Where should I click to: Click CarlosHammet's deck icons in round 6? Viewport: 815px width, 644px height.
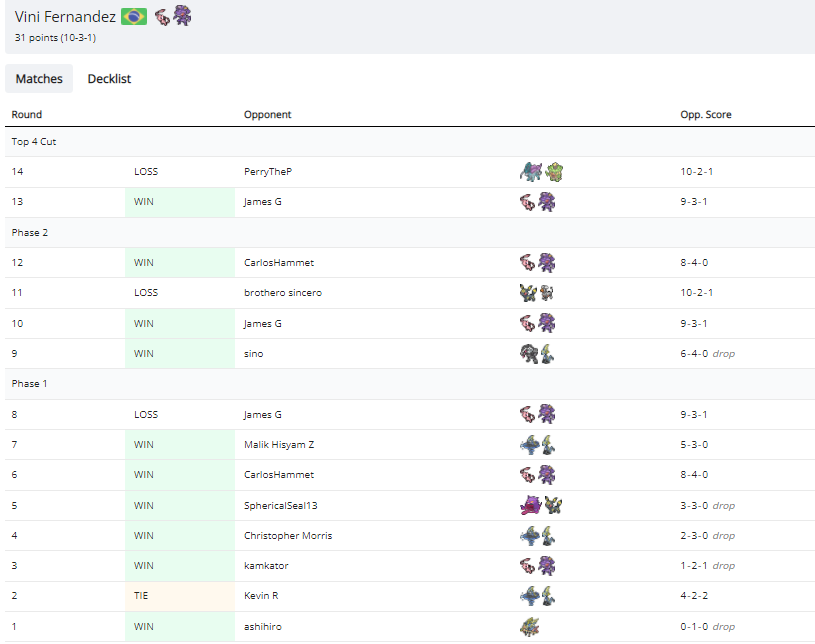coord(537,475)
